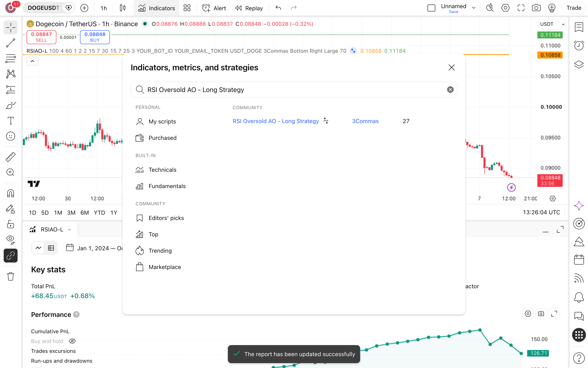Close the Indicators, metrics, and strategies dialog
588x368 pixels.
point(451,67)
